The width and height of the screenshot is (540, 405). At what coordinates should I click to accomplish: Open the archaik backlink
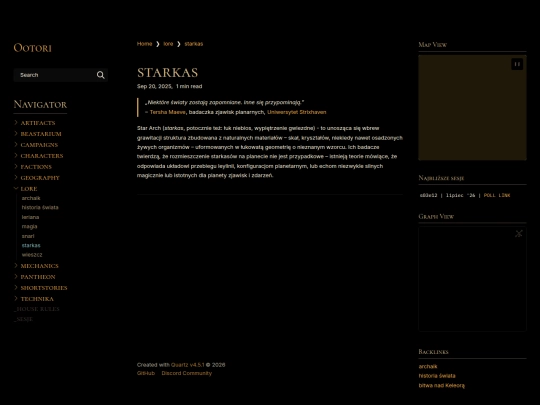[428, 367]
